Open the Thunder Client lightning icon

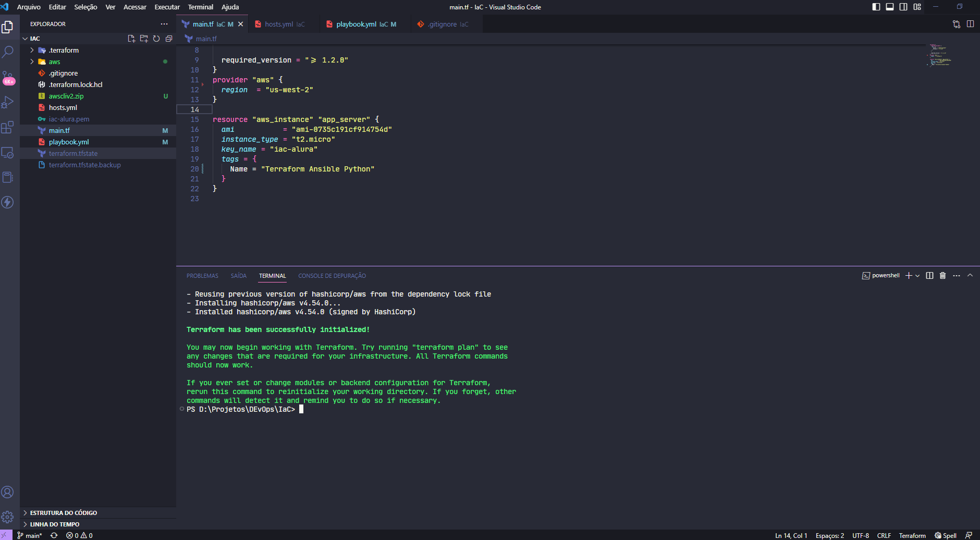[x=8, y=202]
